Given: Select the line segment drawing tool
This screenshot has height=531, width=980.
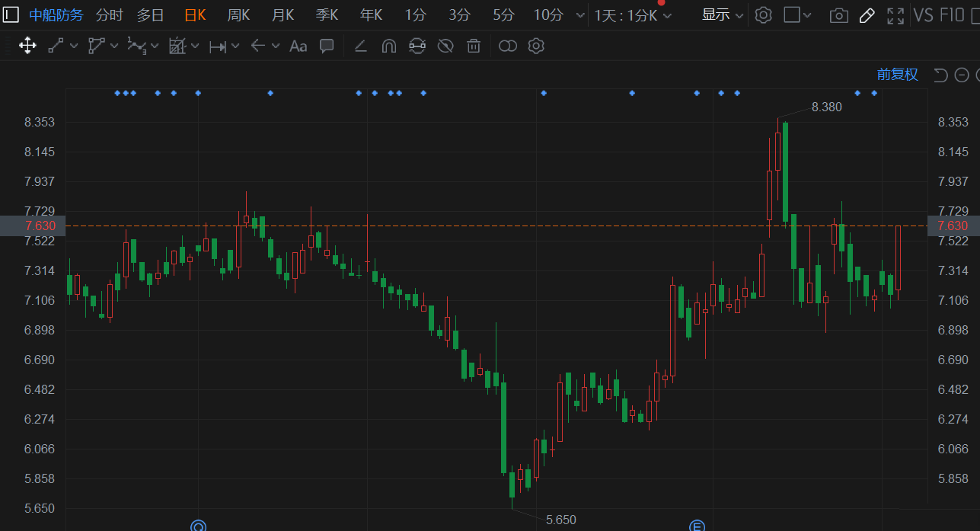Looking at the screenshot, I should [56, 46].
